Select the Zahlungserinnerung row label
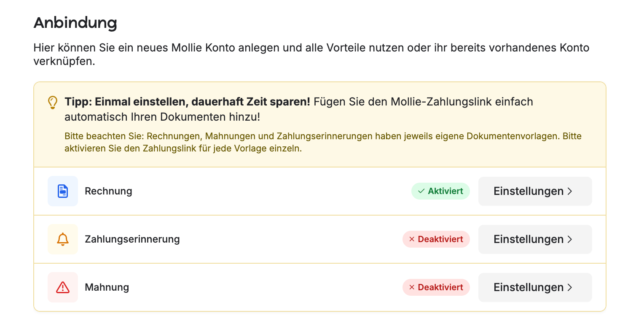Viewport: 644px width, 324px height. pos(132,239)
